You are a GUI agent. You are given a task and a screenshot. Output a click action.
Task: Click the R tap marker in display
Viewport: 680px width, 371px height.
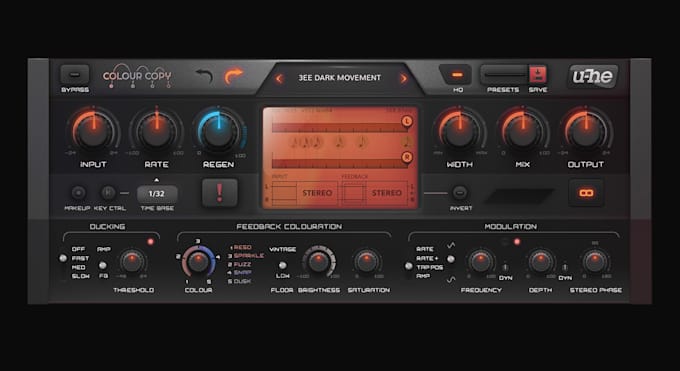[x=406, y=157]
